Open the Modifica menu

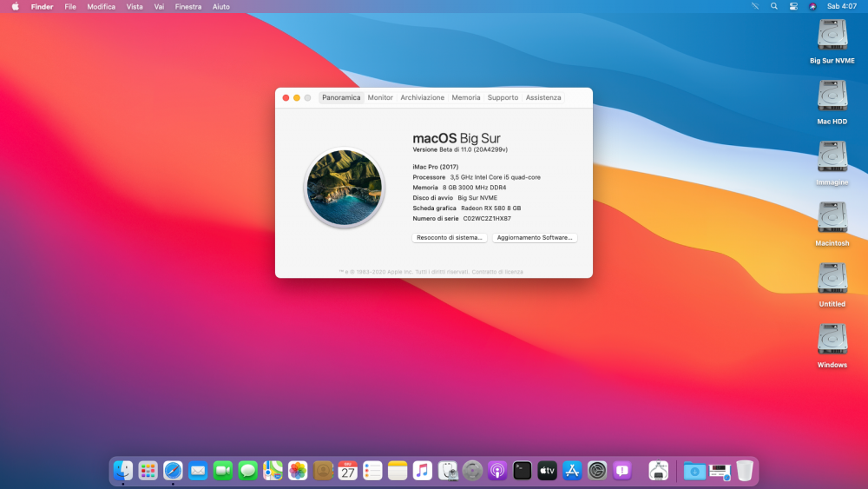102,7
